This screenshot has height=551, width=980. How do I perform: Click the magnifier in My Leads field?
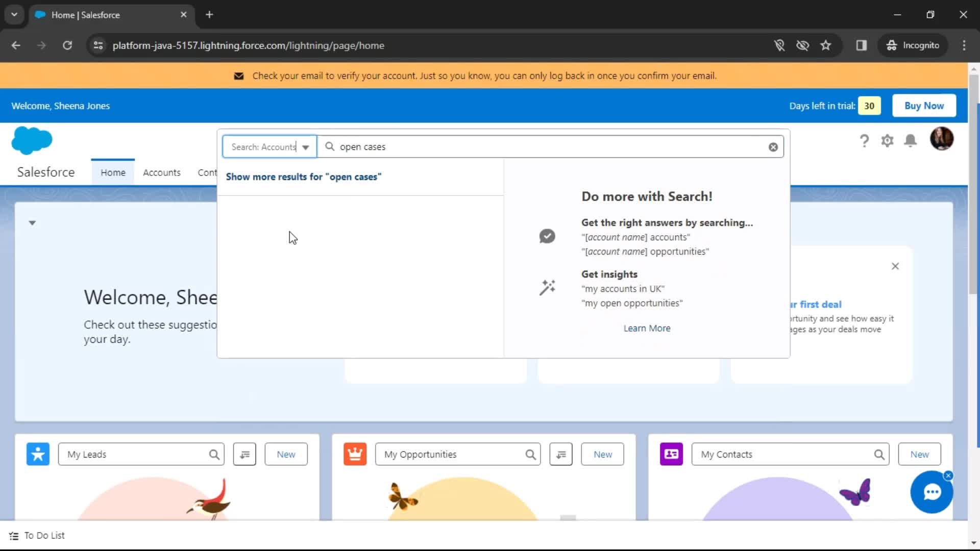pos(214,455)
